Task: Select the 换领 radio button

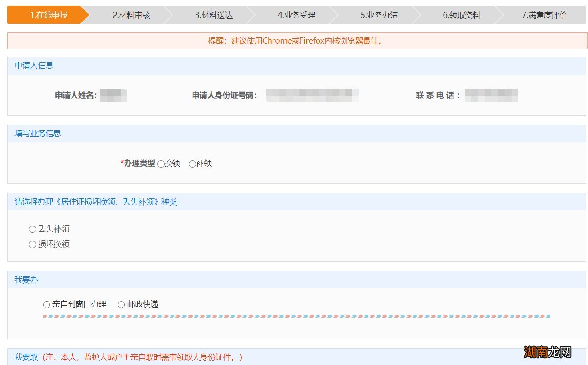Action: click(160, 163)
